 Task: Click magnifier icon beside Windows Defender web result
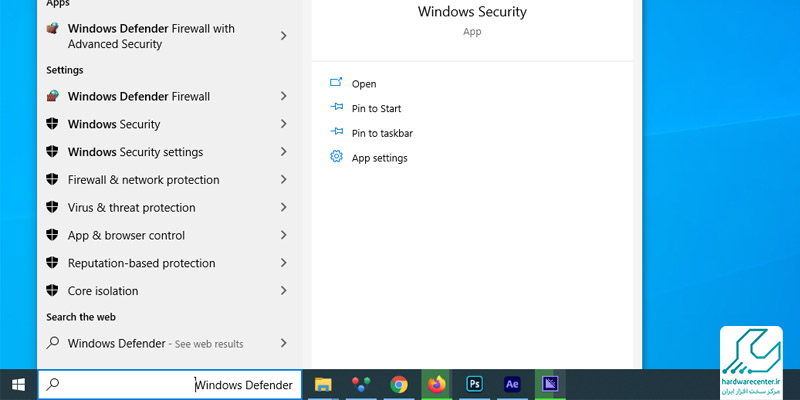pos(53,343)
